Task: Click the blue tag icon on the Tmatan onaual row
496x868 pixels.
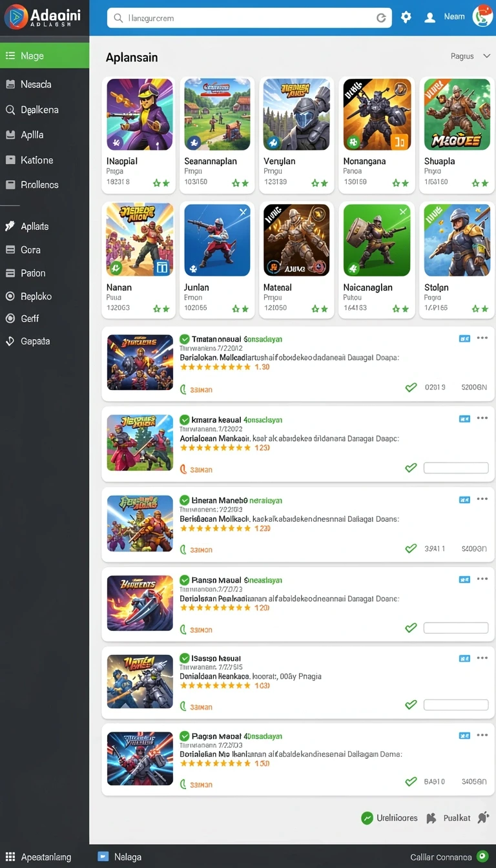Action: [x=464, y=338]
